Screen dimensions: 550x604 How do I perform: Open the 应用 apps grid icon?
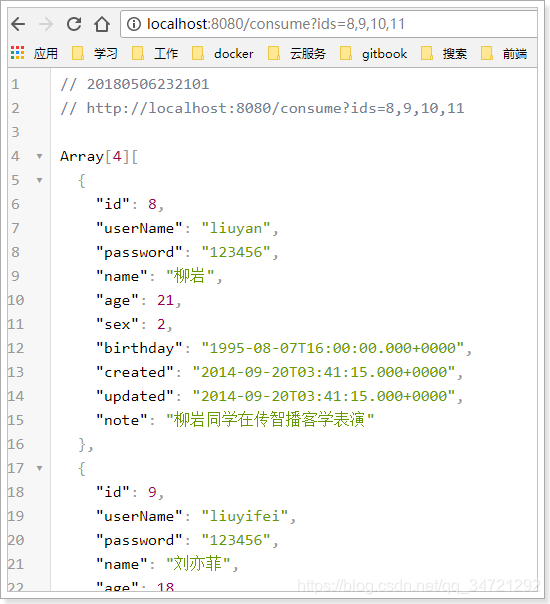[17, 53]
